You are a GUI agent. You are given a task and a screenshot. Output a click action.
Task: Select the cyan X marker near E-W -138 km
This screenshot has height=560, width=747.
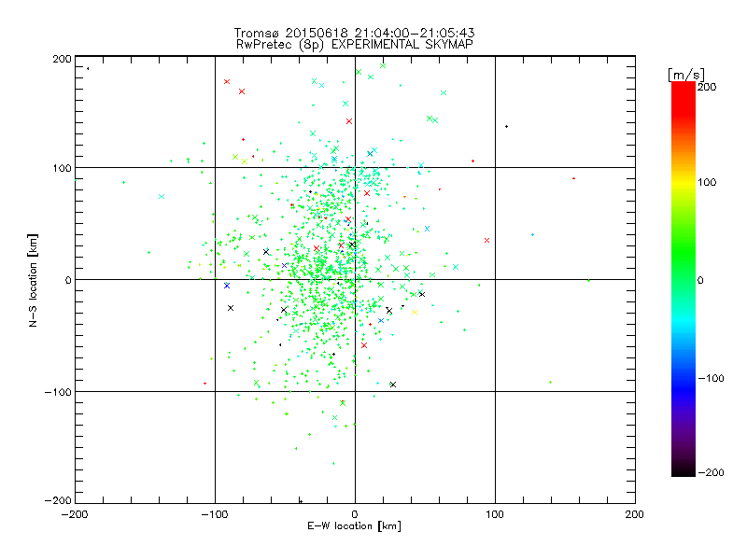click(x=162, y=197)
